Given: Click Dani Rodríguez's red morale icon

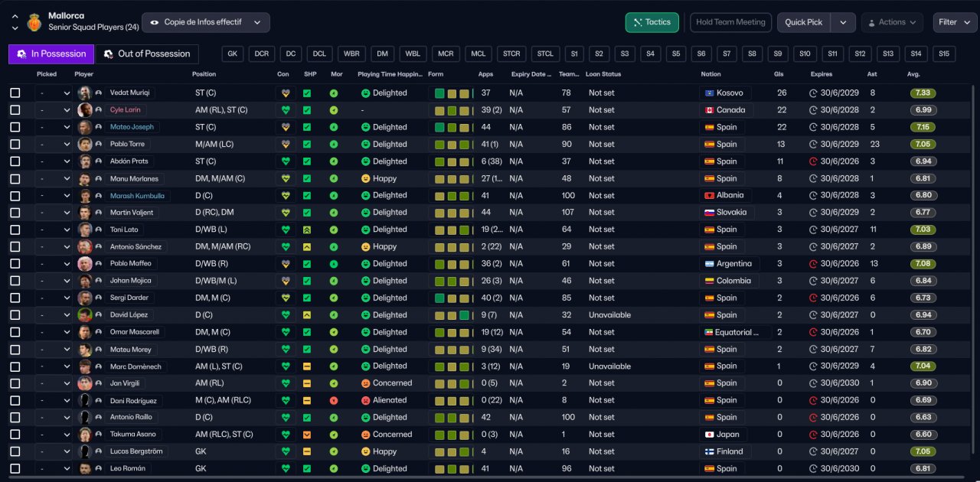Looking at the screenshot, I should [x=334, y=400].
